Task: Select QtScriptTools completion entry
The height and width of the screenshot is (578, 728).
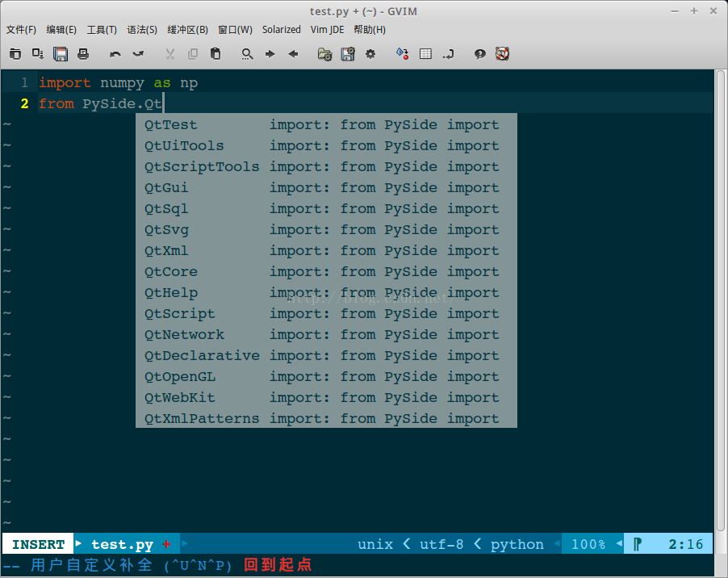Action: coord(326,166)
